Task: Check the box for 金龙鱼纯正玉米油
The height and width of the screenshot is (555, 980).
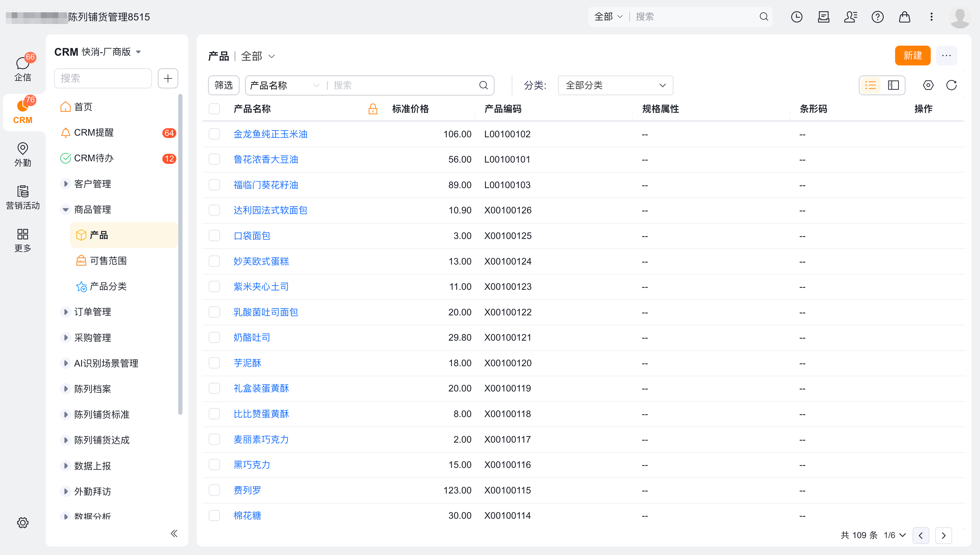Action: click(x=215, y=134)
